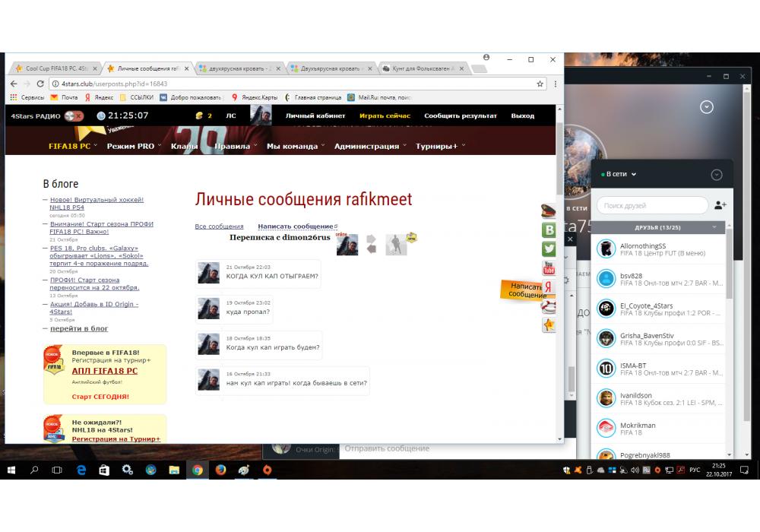Click the VK social share icon

548,230
